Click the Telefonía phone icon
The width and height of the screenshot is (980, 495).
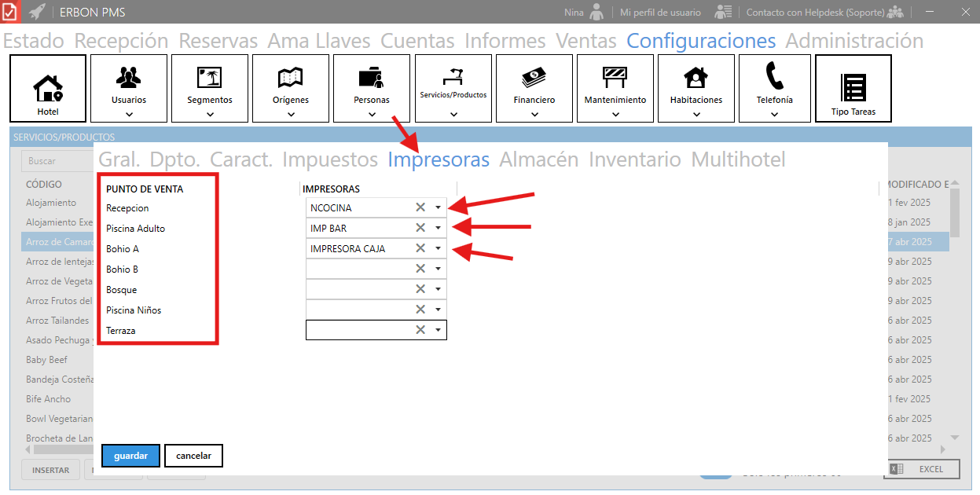tap(774, 77)
